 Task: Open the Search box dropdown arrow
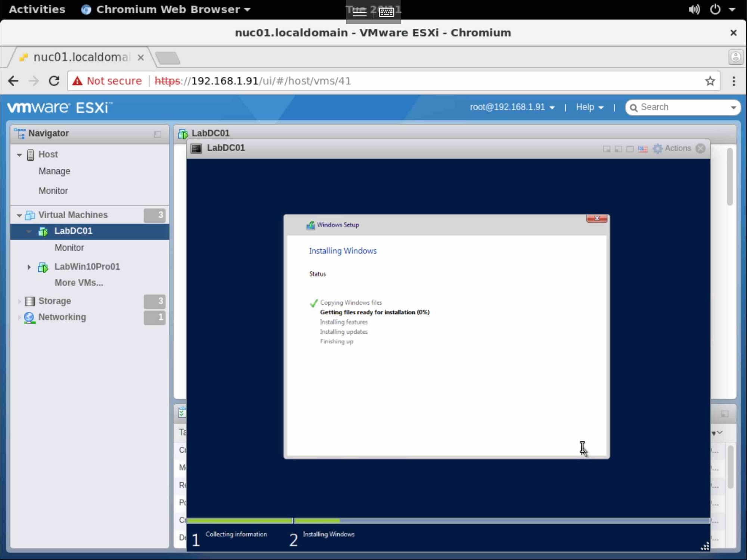[733, 108]
